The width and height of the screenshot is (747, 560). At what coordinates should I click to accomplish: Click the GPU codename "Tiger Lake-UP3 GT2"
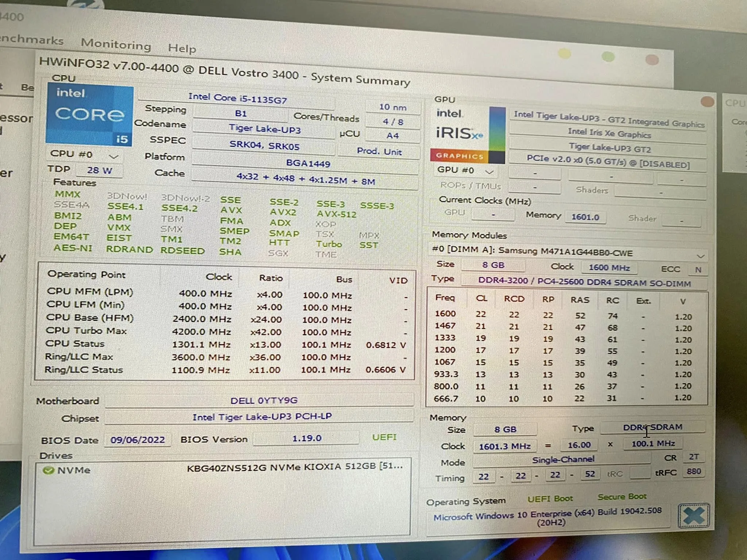pyautogui.click(x=608, y=148)
